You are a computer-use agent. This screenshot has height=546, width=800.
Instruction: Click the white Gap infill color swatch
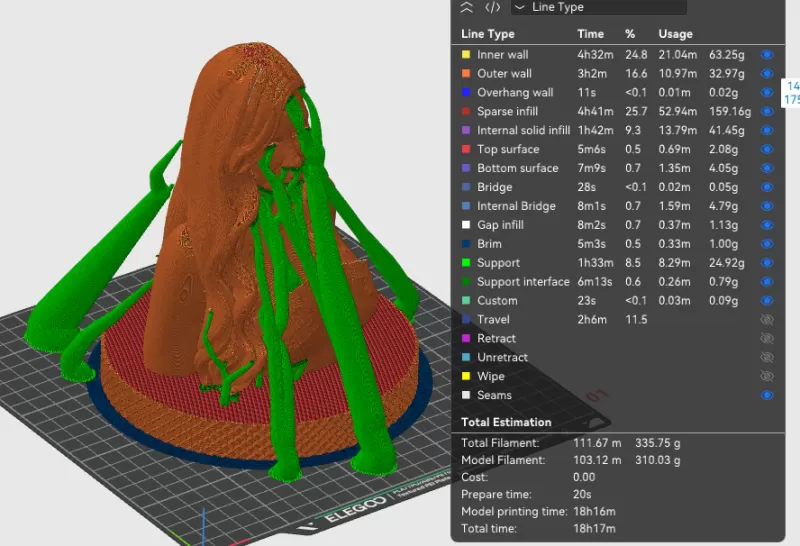(466, 225)
